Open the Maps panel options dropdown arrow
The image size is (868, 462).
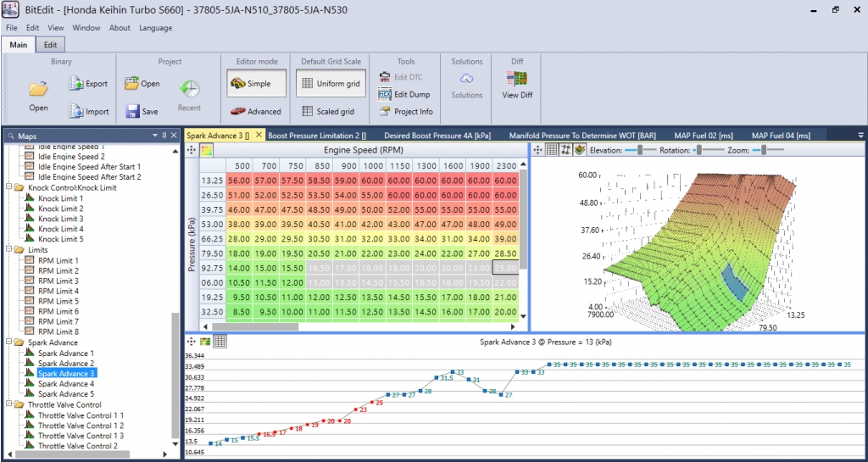coord(156,135)
